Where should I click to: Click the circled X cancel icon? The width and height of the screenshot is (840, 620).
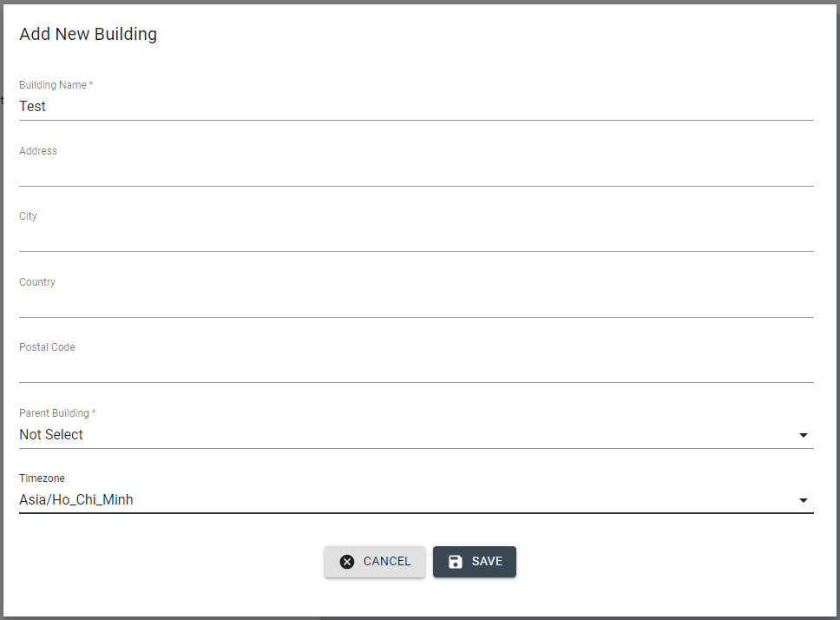pyautogui.click(x=347, y=562)
